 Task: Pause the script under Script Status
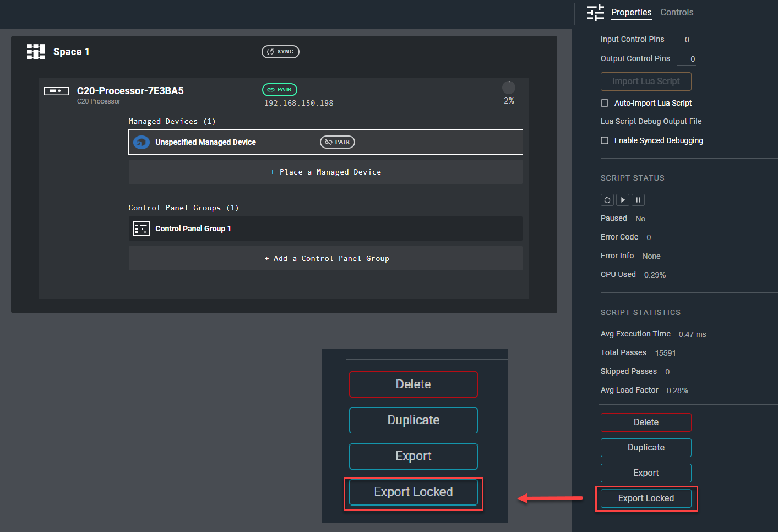[638, 200]
